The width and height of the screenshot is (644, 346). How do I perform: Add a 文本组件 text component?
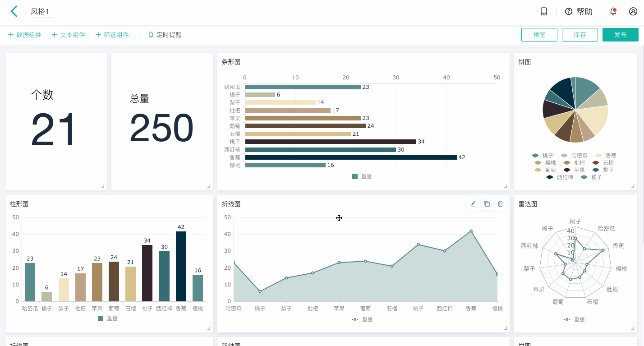[x=68, y=35]
